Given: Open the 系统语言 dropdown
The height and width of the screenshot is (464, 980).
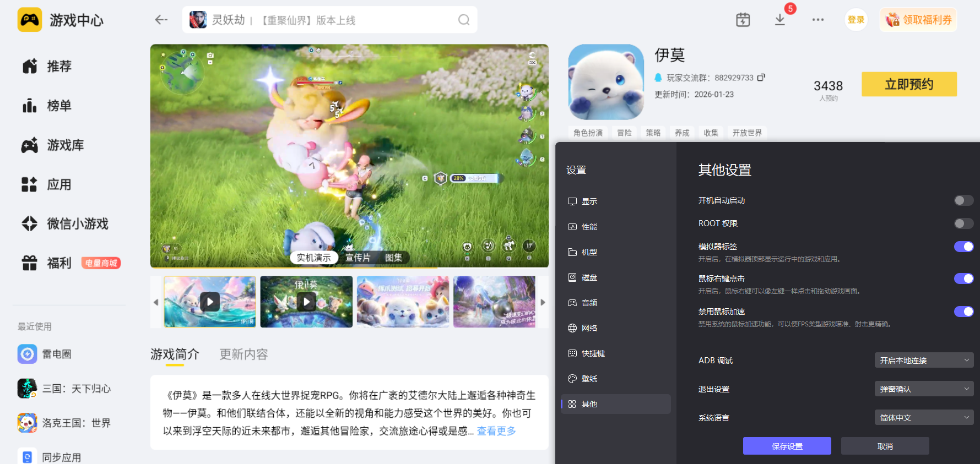Looking at the screenshot, I should click(x=924, y=418).
